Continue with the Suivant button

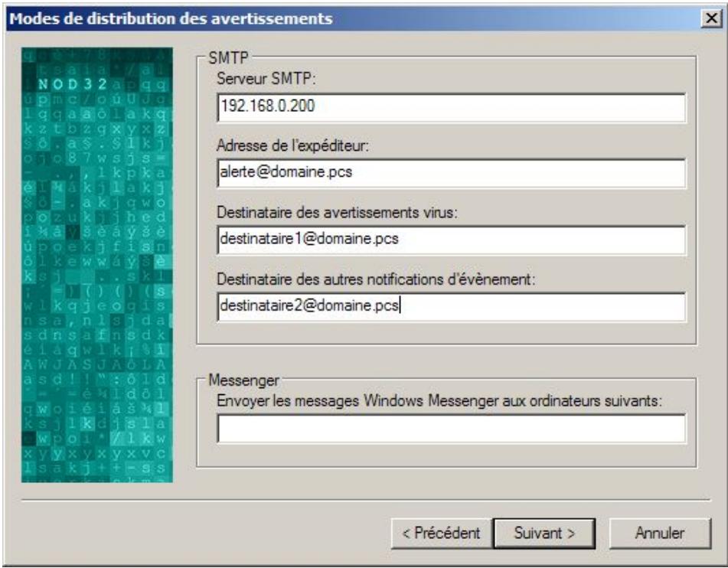544,534
